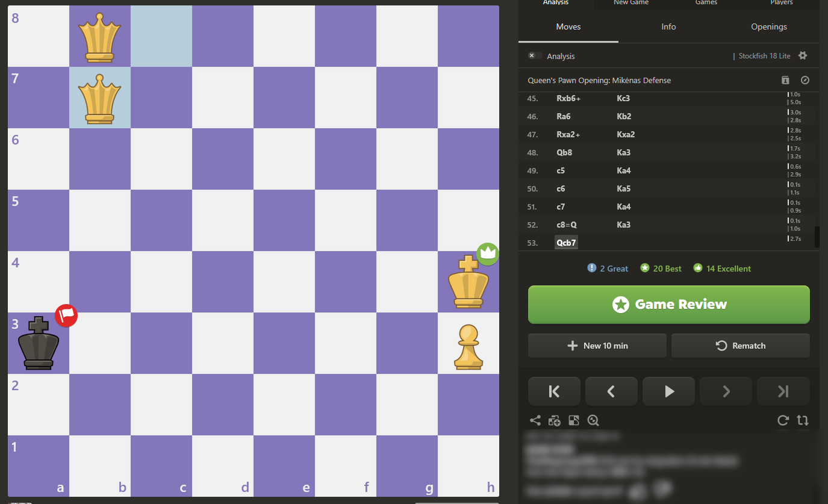828x504 pixels.
Task: Select the white queen on b7
Action: pyautogui.click(x=100, y=98)
